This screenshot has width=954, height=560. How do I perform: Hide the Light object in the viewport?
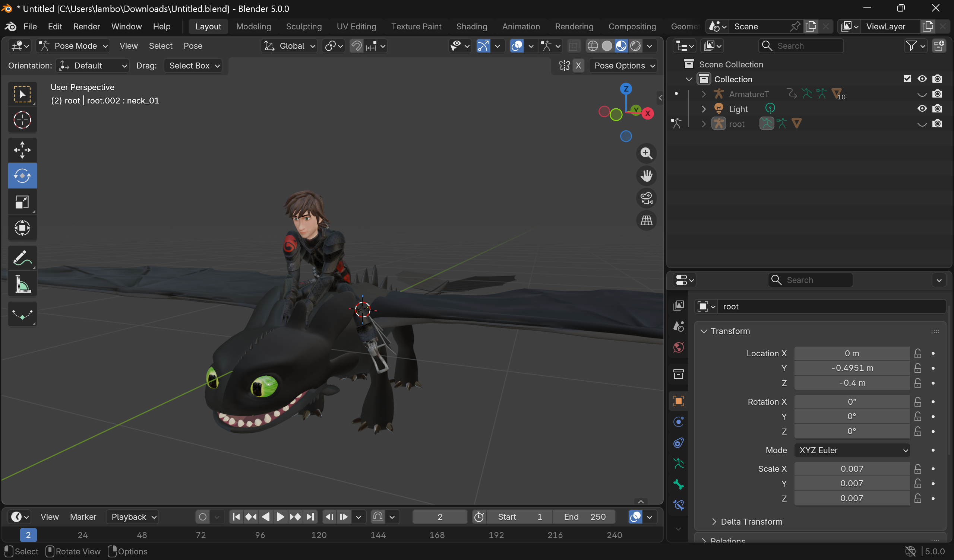coord(922,109)
